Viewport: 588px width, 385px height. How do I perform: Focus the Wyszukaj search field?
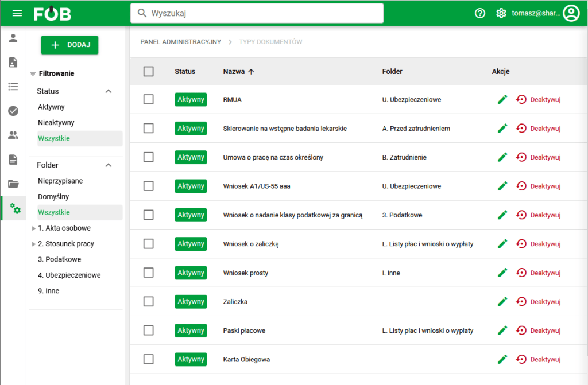(257, 14)
